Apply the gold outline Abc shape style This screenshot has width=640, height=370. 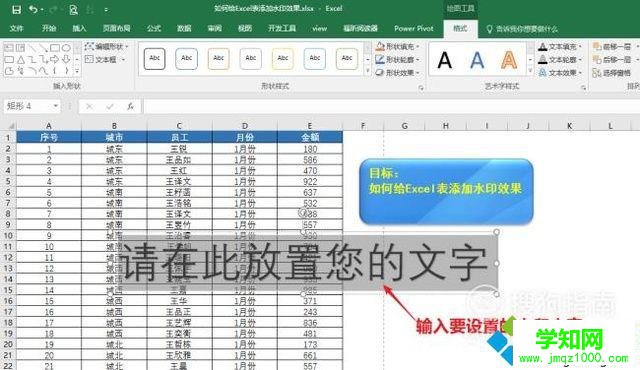tap(283, 59)
